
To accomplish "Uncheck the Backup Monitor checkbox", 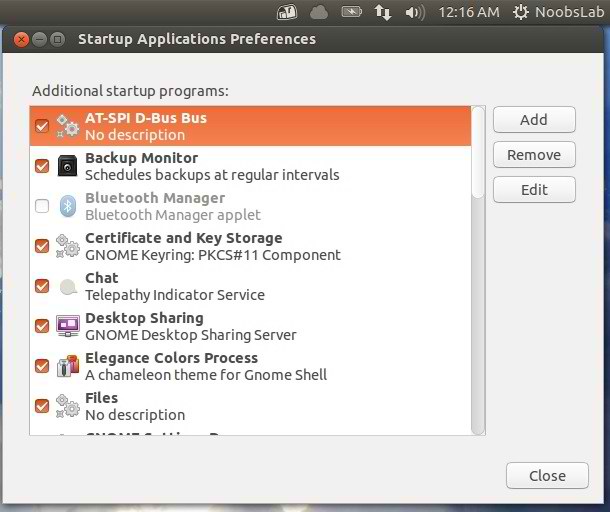I will [x=42, y=166].
